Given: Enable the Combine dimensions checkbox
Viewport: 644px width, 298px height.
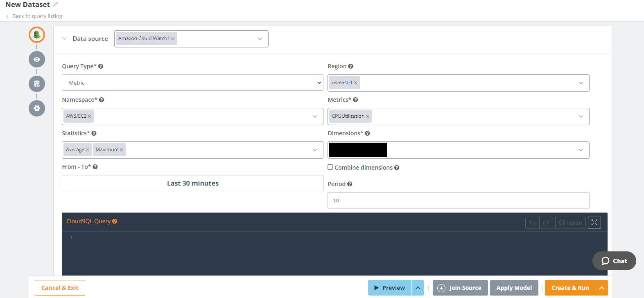Looking at the screenshot, I should [330, 167].
